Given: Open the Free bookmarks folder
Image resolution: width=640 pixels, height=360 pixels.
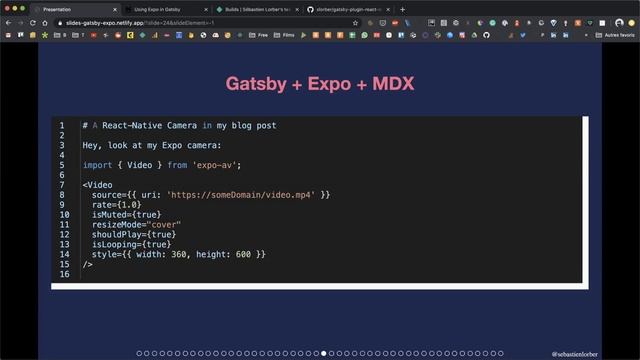Looking at the screenshot, I should (258, 36).
